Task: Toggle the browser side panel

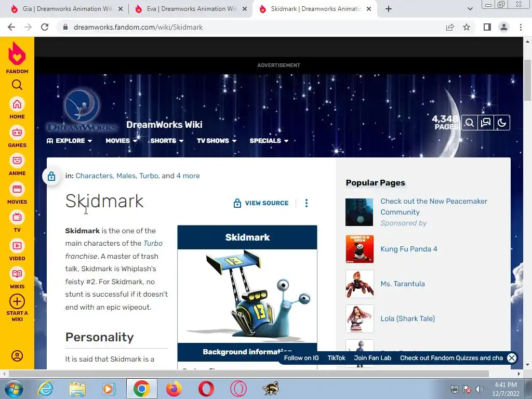Action: 487,27
